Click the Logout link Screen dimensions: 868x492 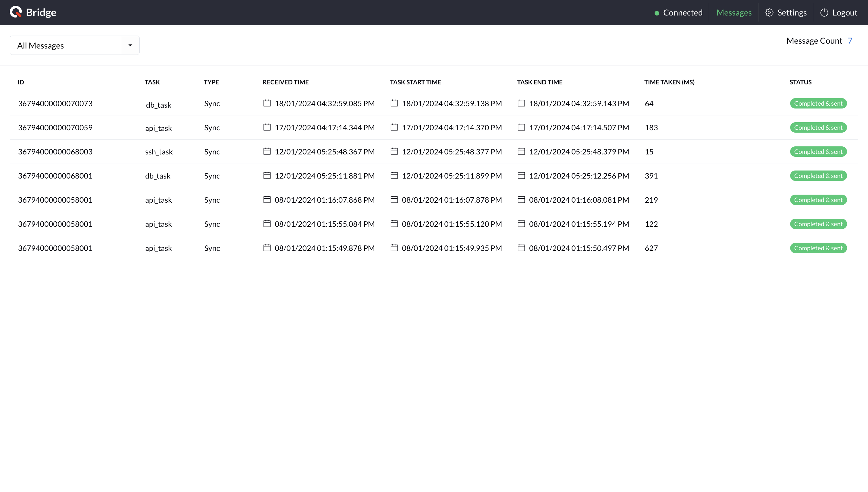point(844,13)
